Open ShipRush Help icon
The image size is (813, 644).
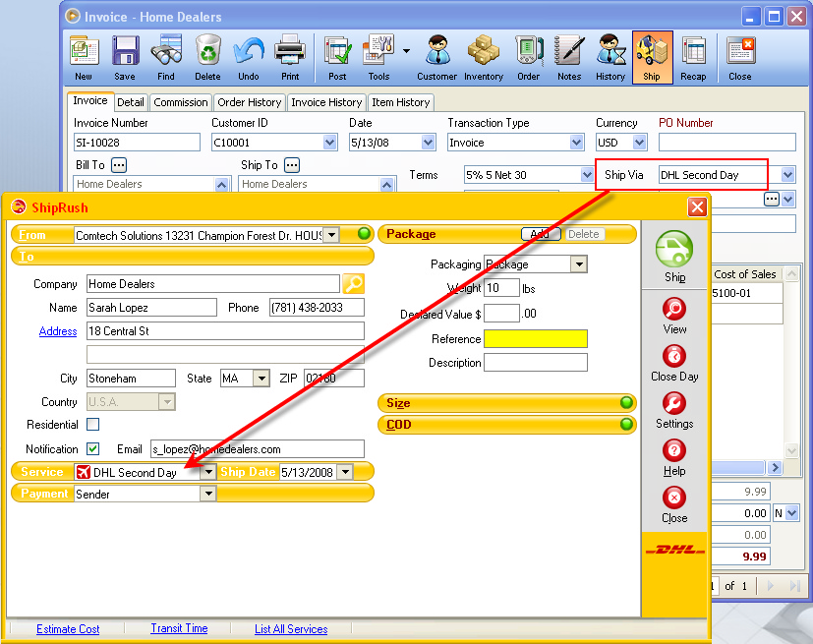674,450
